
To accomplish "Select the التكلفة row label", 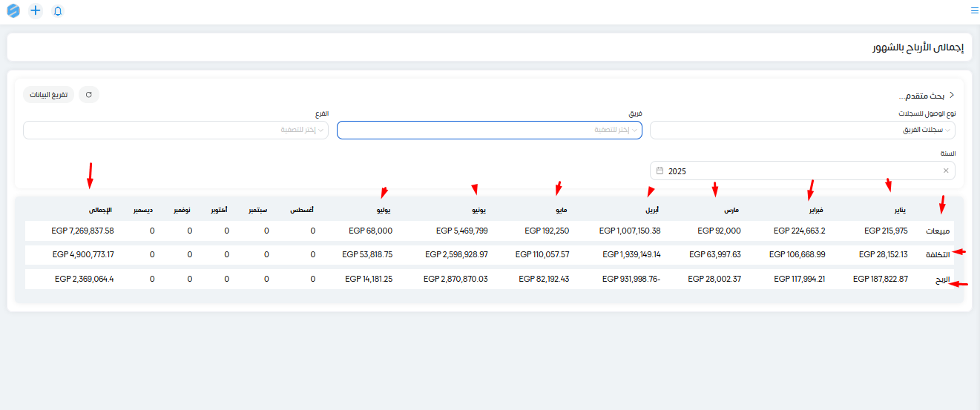I will pos(937,254).
